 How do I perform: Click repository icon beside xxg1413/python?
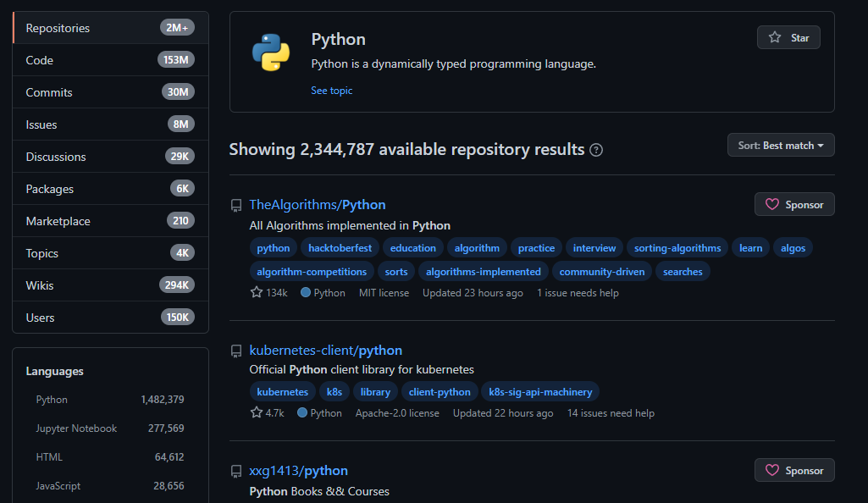236,471
